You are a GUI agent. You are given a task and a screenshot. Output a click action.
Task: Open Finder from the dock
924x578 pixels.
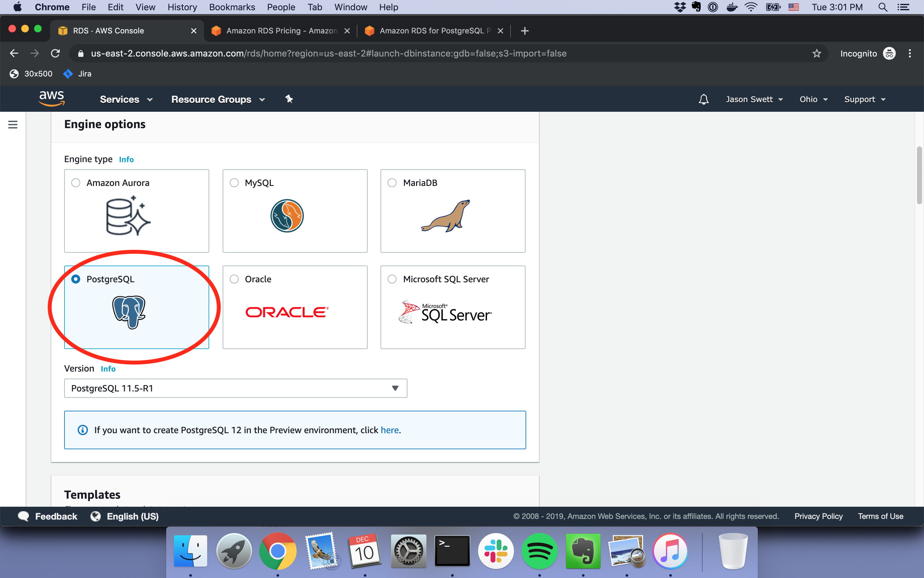190,551
